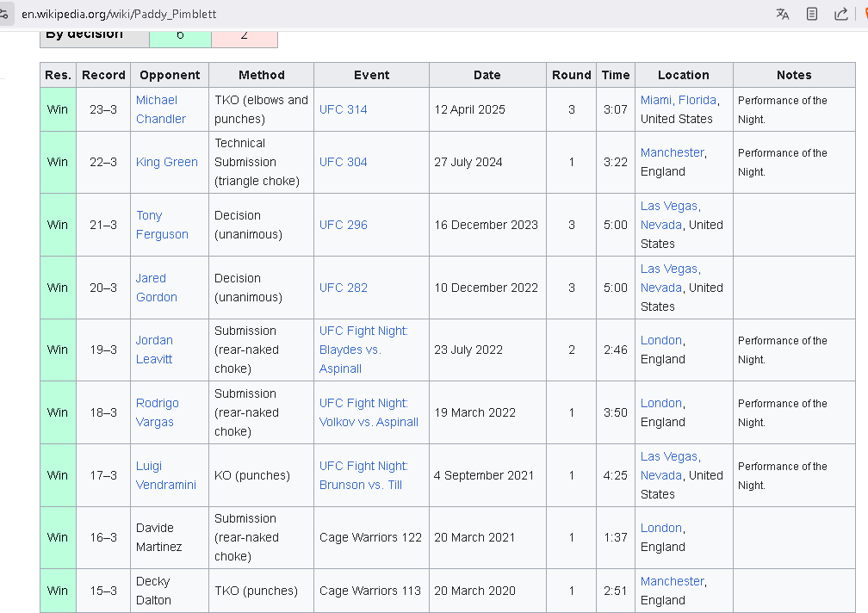
Task: Open the UFC 296 event link
Action: click(344, 225)
